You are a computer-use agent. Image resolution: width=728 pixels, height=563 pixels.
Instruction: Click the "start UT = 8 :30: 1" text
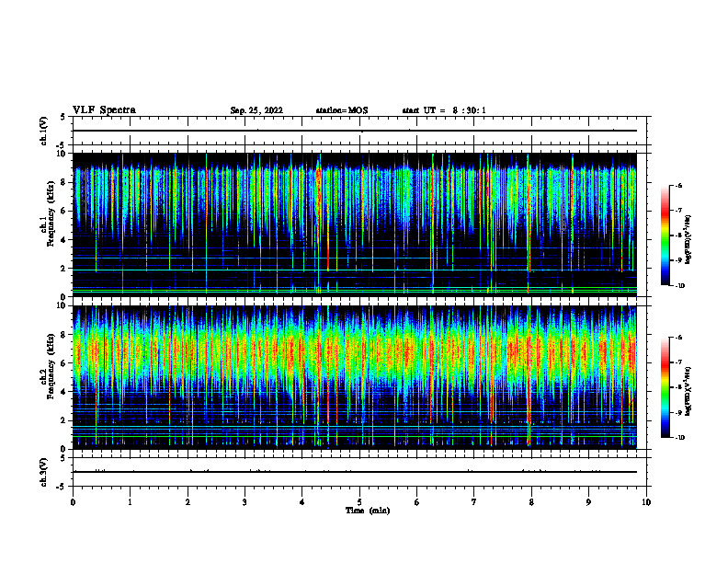coord(444,110)
